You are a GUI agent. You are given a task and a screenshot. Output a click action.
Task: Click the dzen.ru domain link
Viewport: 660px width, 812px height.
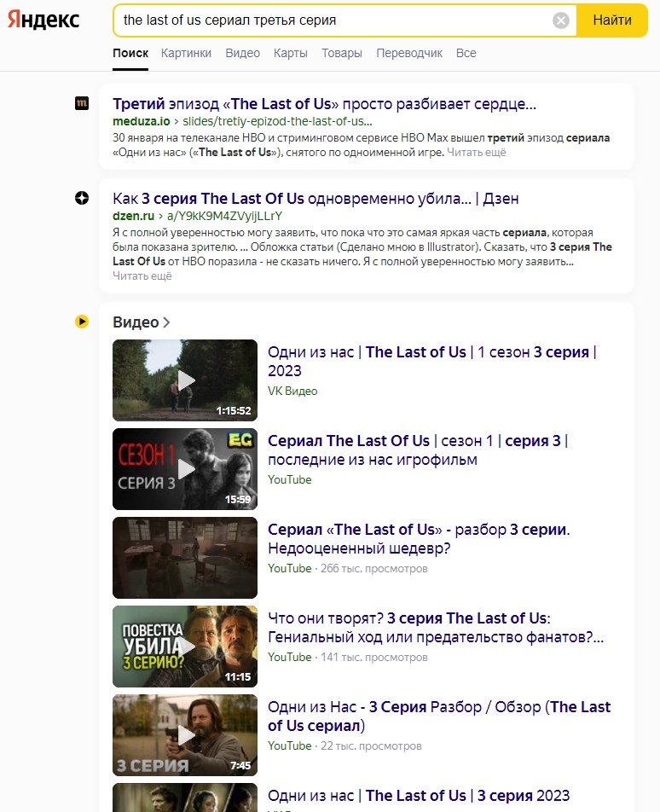point(134,216)
